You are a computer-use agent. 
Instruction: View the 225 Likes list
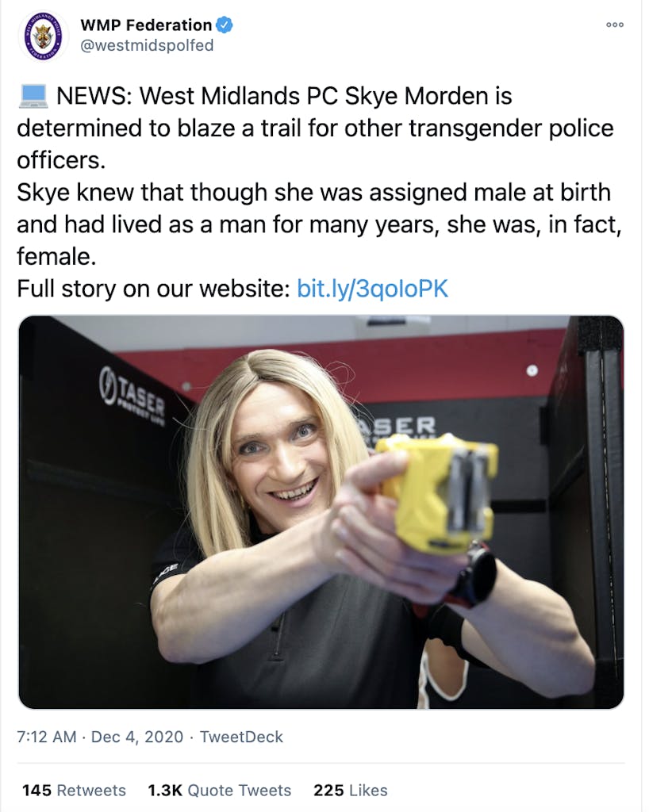[351, 791]
